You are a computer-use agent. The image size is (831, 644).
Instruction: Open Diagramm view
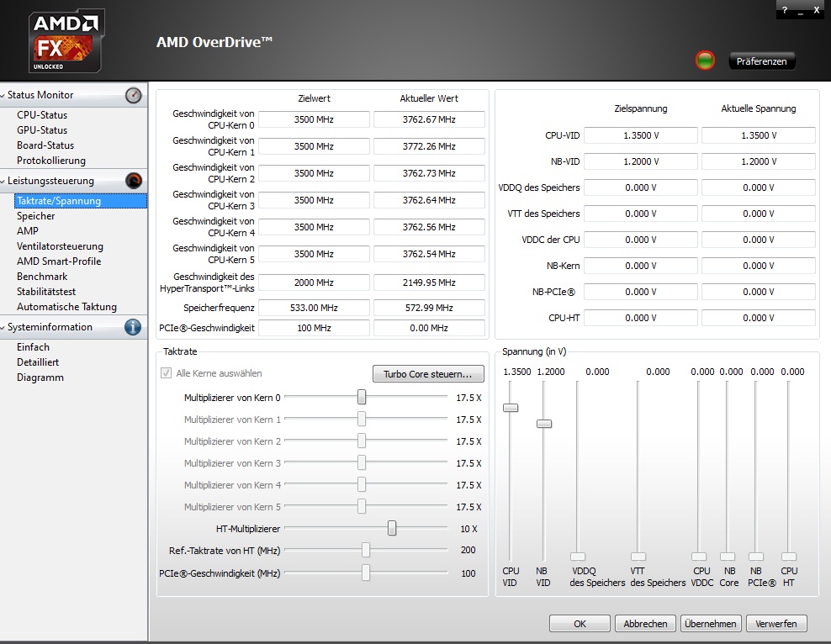point(40,377)
